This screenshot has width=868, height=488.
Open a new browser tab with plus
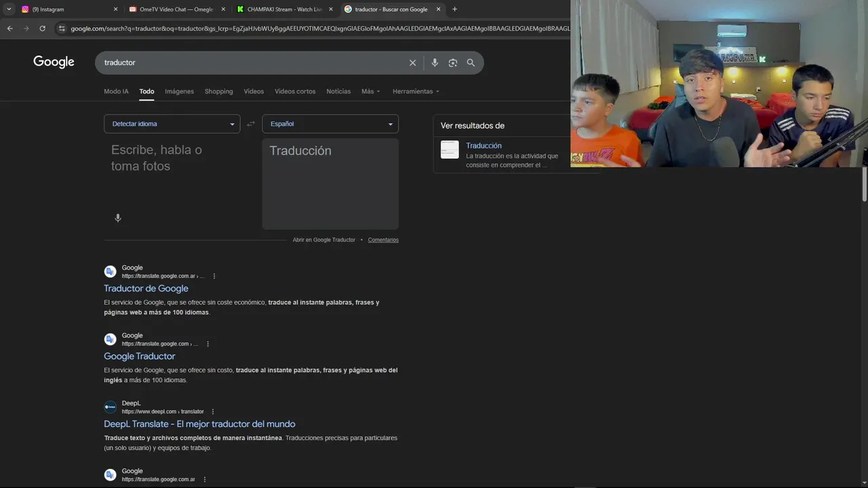454,9
